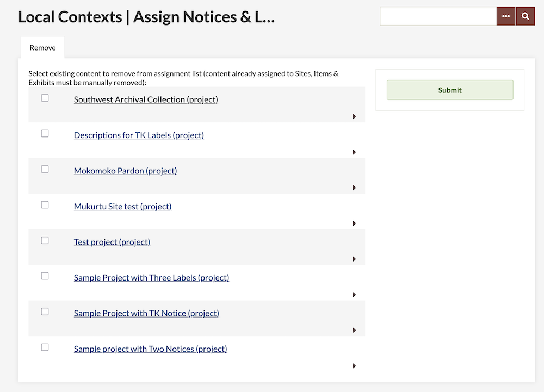Check the Sample Project with Three Labels checkbox
Image resolution: width=544 pixels, height=392 pixels.
pos(45,276)
